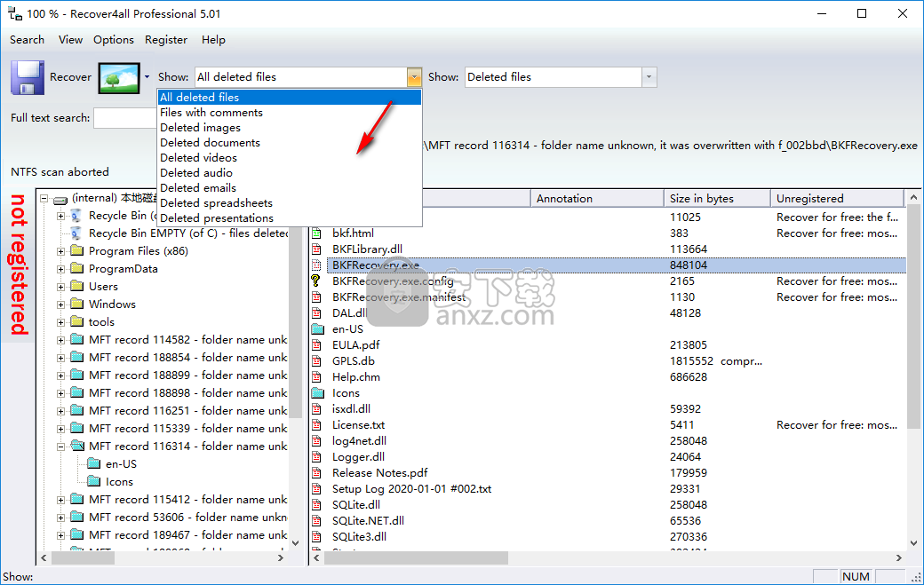Click the GPLS.db file icon

click(316, 360)
